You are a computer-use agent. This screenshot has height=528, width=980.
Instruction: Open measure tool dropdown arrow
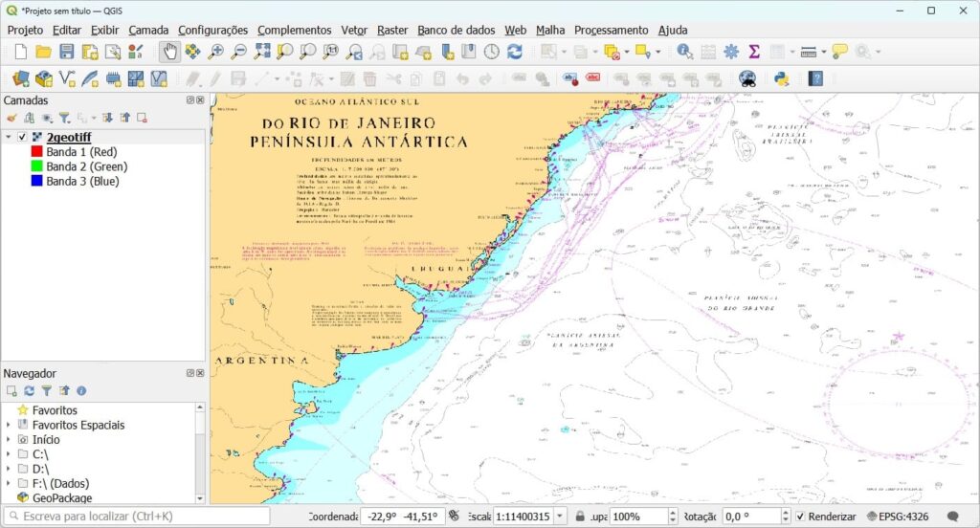(x=824, y=52)
